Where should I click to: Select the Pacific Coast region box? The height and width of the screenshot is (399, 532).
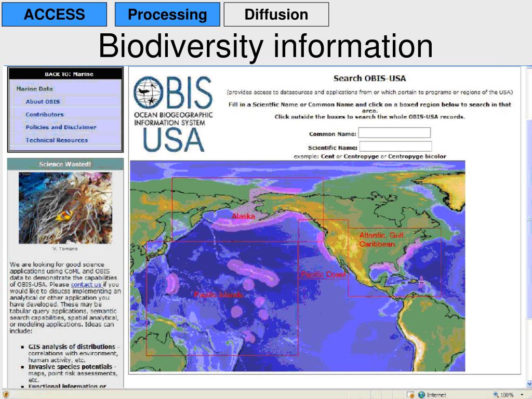coord(323,274)
